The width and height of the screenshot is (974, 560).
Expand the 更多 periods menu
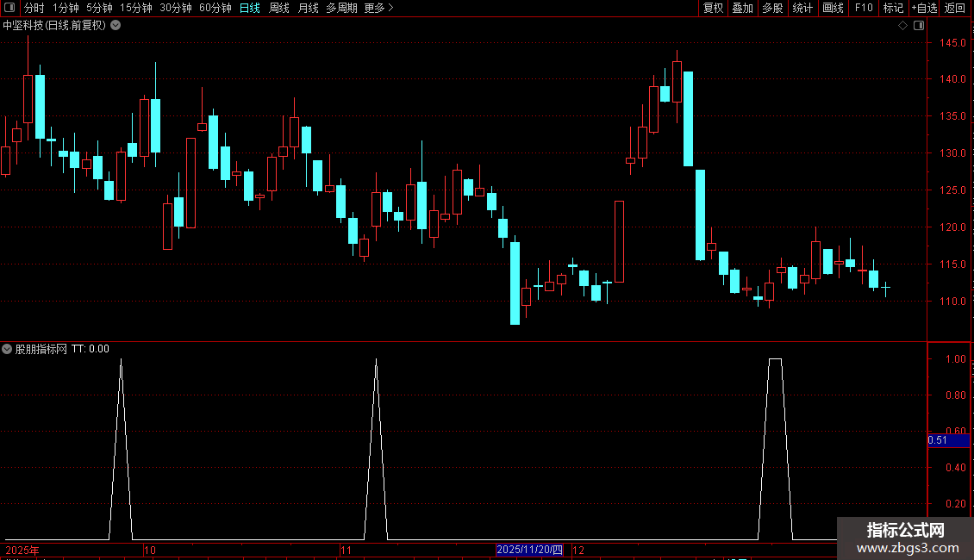(x=378, y=8)
